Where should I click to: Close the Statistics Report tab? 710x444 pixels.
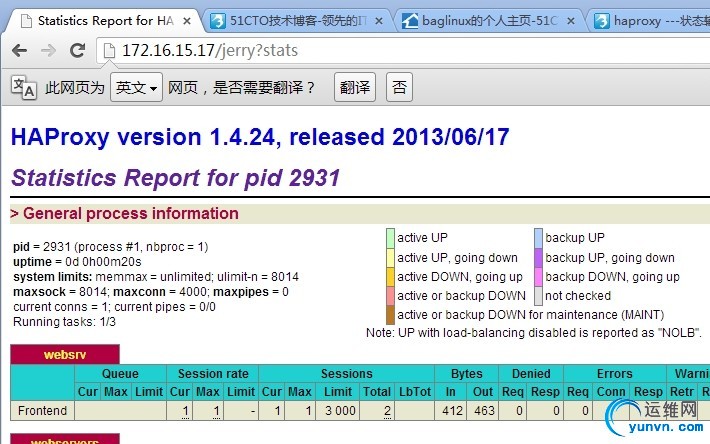point(187,21)
